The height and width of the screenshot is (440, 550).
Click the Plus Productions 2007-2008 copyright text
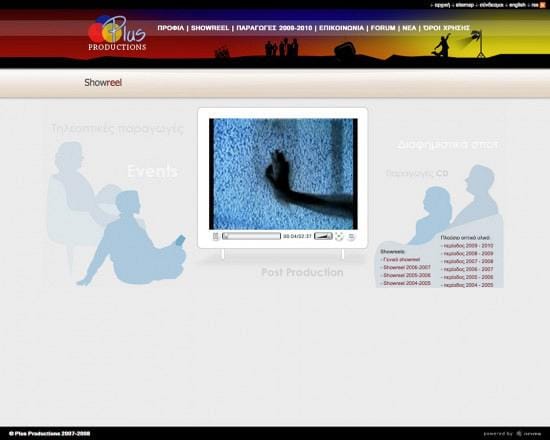tap(49, 434)
